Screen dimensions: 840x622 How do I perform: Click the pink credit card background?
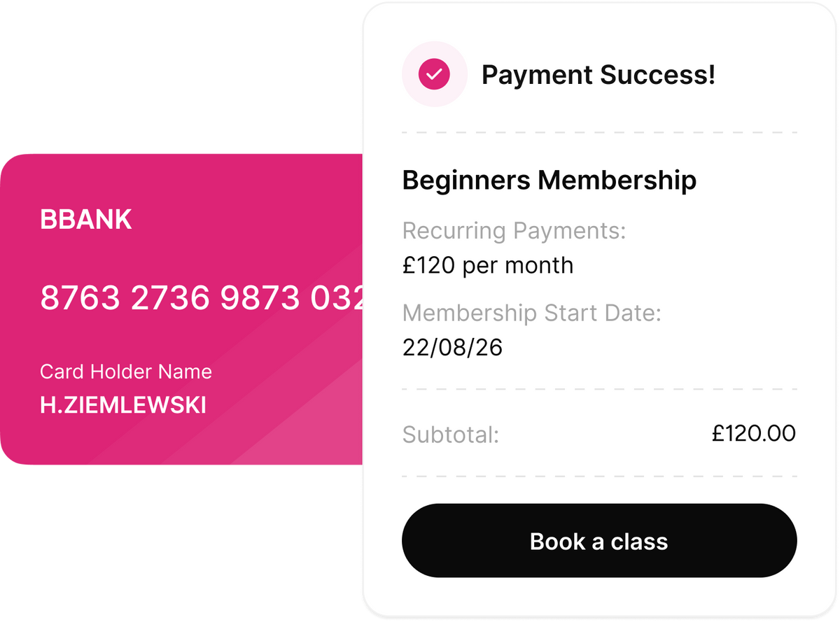(181, 309)
